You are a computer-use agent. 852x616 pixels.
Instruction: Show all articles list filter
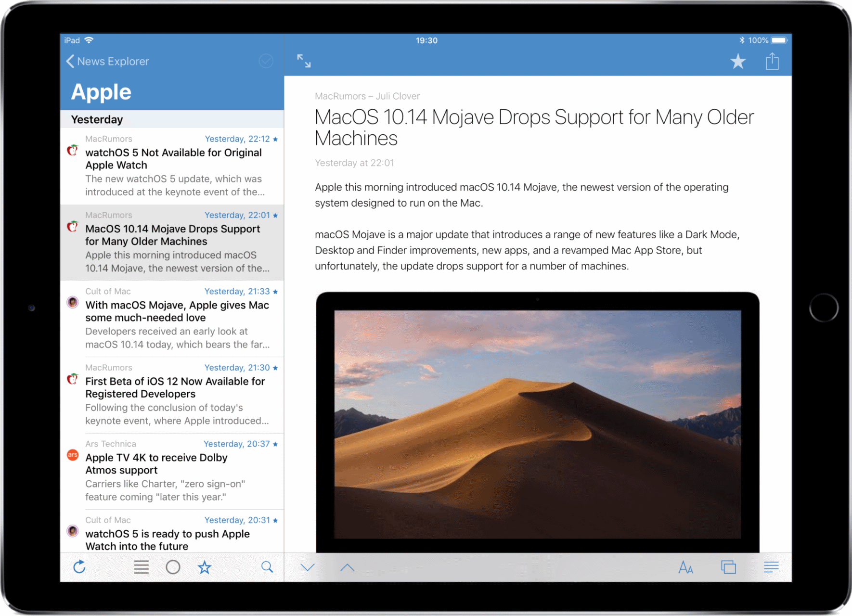pos(141,567)
